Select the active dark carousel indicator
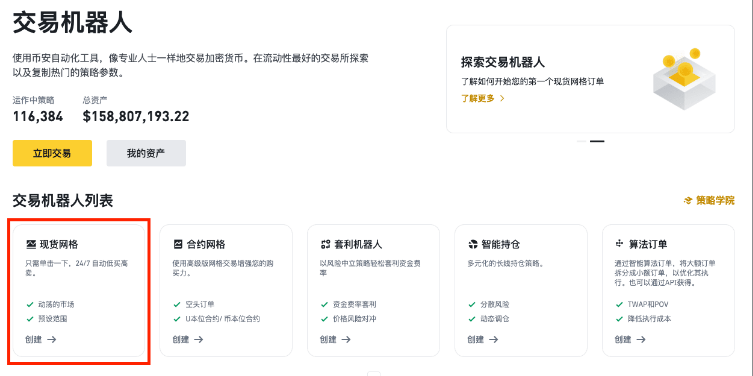Screen dimensions: 753x376 pos(597,141)
